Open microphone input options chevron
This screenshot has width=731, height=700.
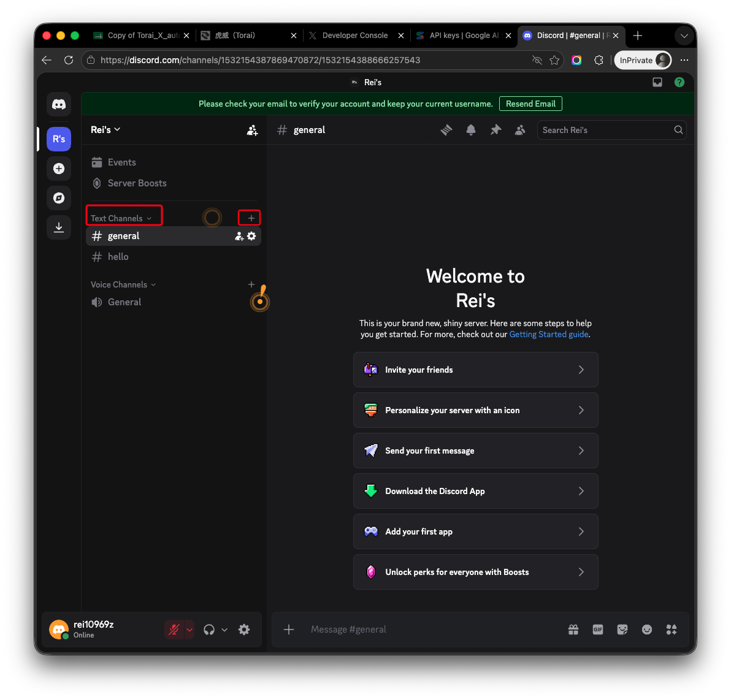point(189,630)
